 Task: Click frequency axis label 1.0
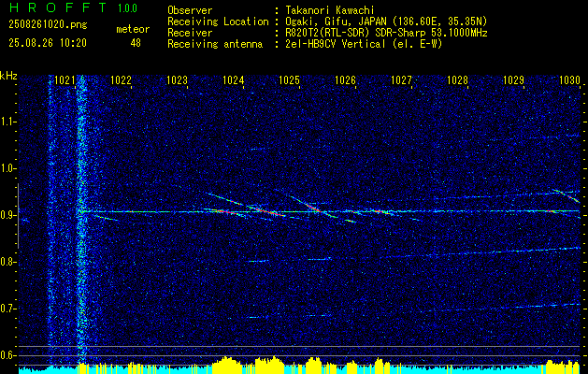7,168
